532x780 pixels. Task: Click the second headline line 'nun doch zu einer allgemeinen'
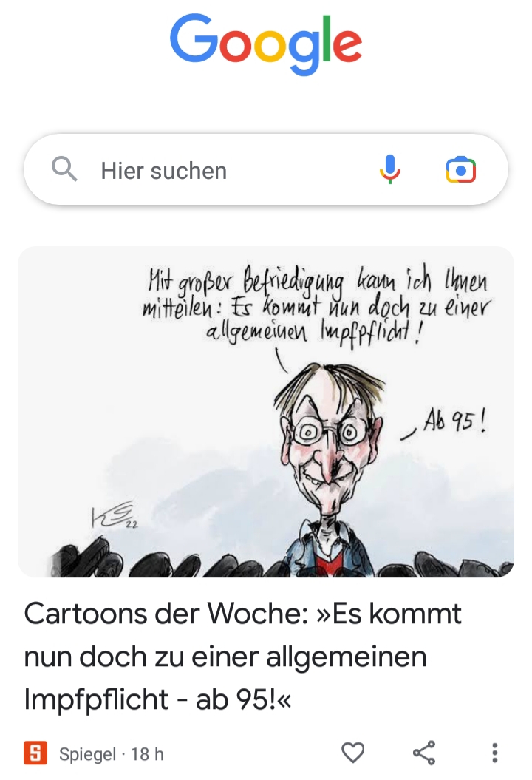tap(225, 657)
